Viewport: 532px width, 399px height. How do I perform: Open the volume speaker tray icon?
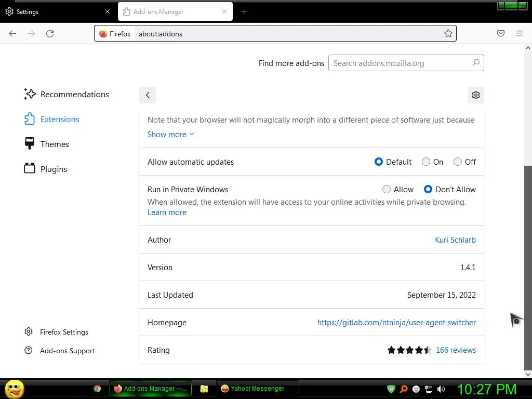[441, 389]
